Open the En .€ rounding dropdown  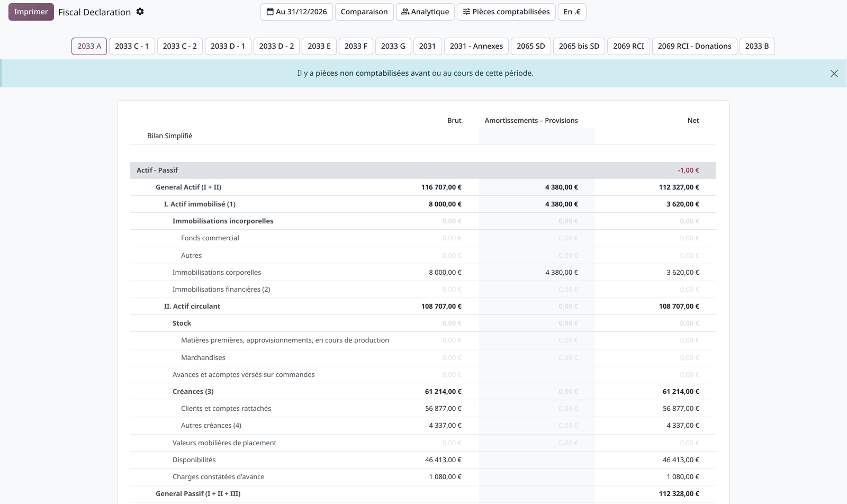click(x=572, y=12)
